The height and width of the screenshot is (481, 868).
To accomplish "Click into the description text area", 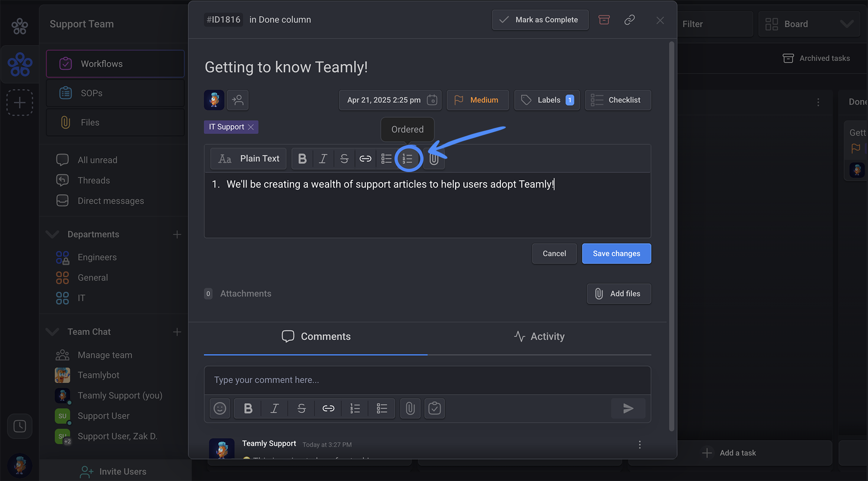I will [x=427, y=205].
